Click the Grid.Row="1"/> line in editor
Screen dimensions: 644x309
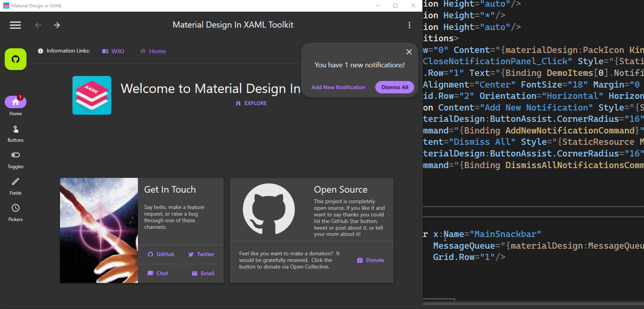pos(469,257)
